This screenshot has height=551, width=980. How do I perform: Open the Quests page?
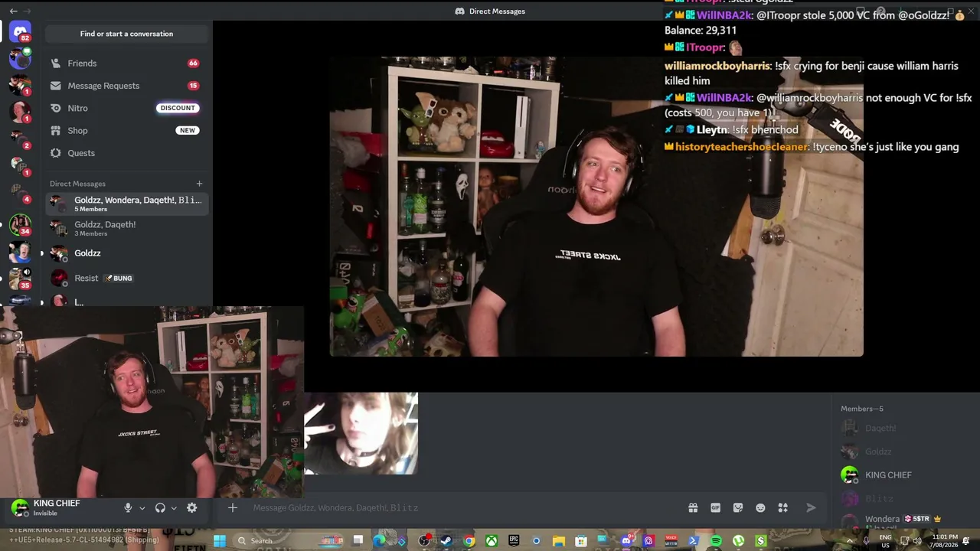pos(126,153)
